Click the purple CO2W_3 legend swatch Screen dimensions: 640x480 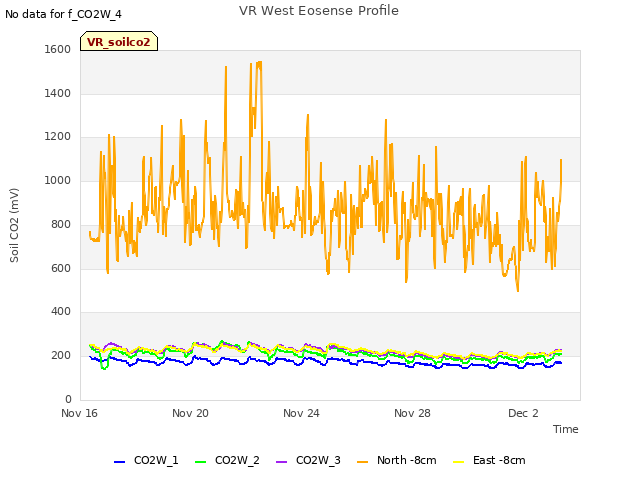(x=282, y=462)
